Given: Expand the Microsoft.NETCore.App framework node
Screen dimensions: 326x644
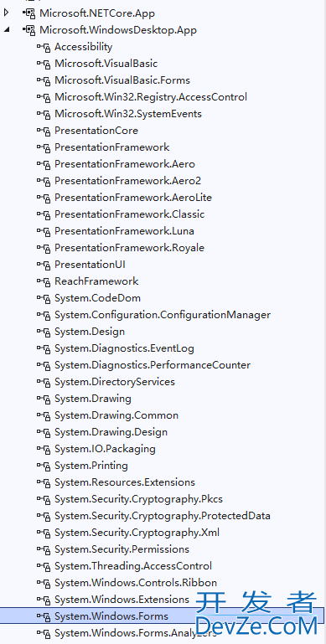Looking at the screenshot, I should (x=6, y=13).
